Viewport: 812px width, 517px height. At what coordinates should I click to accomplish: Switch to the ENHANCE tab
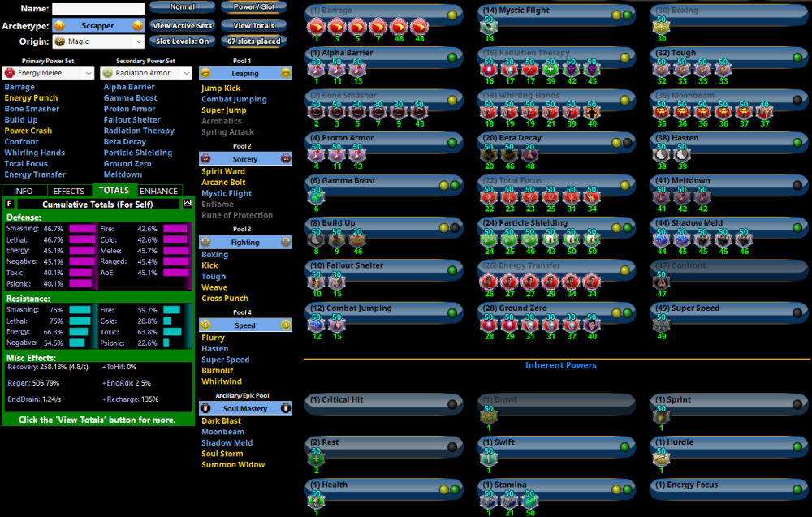click(x=158, y=191)
